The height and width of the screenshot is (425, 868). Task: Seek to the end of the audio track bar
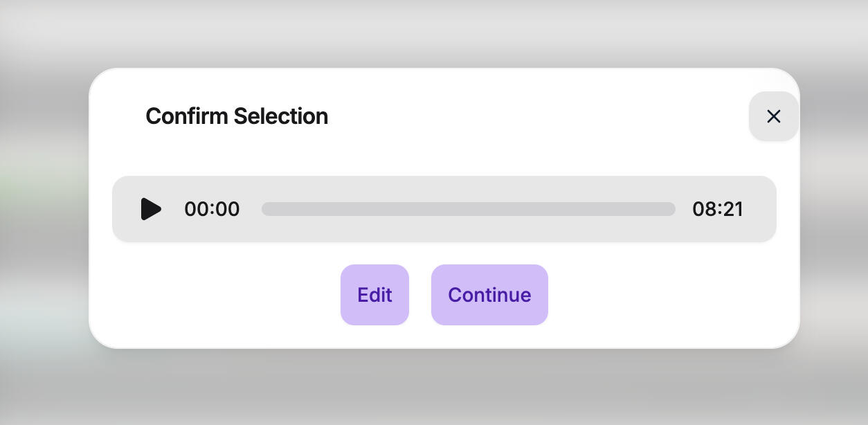pos(673,209)
